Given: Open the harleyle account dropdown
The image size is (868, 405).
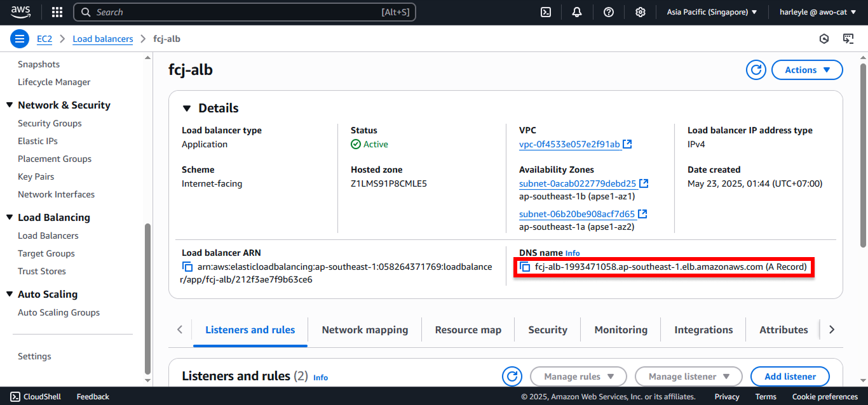Looking at the screenshot, I should tap(818, 12).
